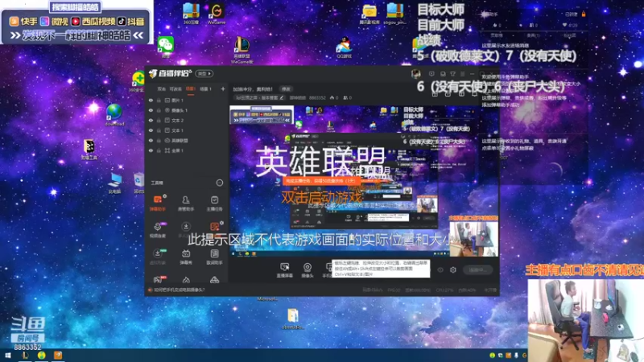Open the settings gear beside the live button
Screen dimensions: 644x362
pyautogui.click(x=453, y=269)
